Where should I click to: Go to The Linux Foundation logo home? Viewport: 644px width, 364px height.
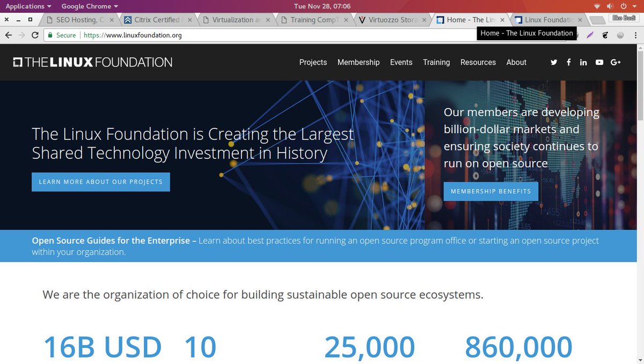tap(92, 62)
